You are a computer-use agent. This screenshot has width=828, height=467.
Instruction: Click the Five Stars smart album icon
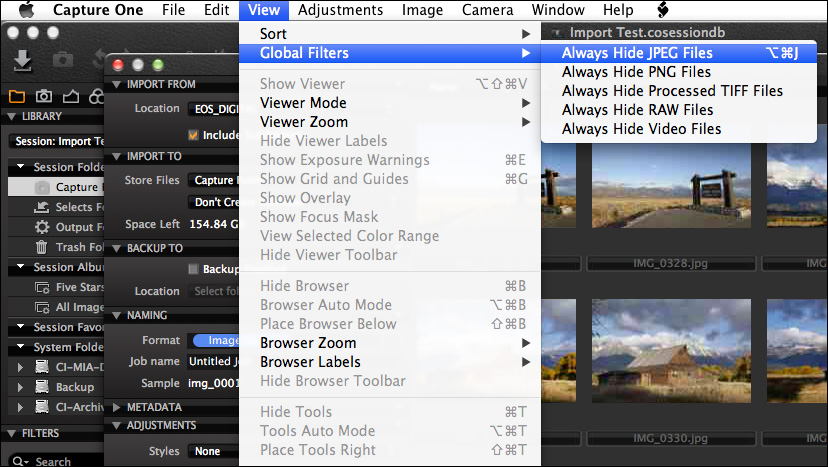[42, 287]
